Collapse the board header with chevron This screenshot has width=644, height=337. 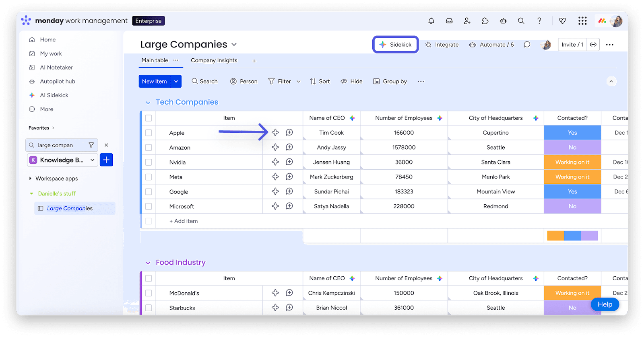click(611, 81)
